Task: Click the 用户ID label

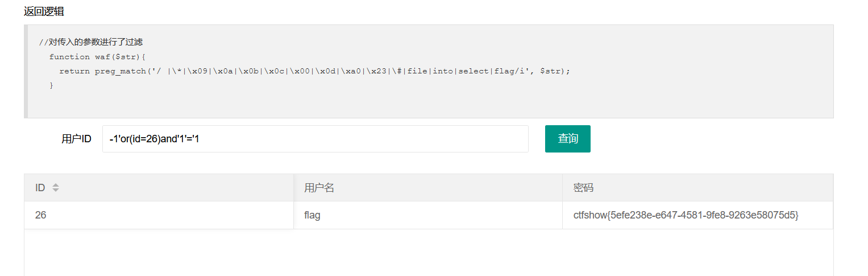Action: coord(76,139)
